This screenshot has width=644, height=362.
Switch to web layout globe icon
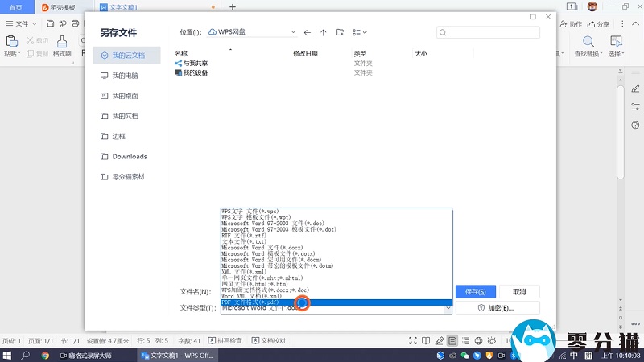point(478,340)
